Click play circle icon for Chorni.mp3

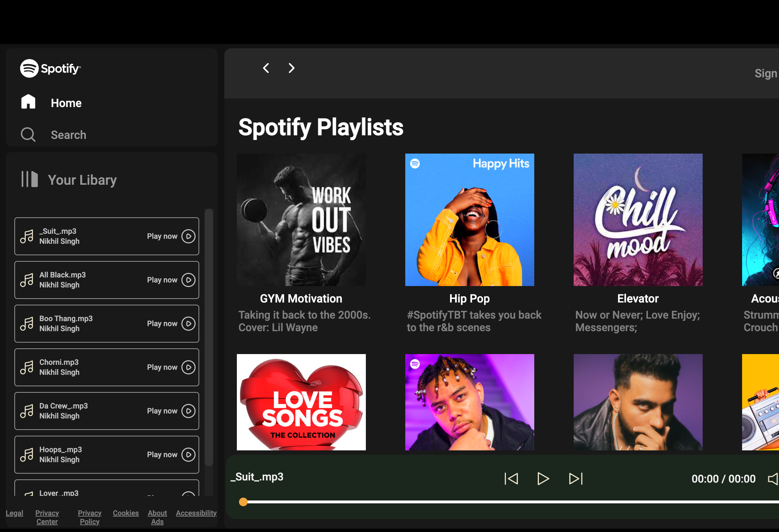[x=188, y=367]
